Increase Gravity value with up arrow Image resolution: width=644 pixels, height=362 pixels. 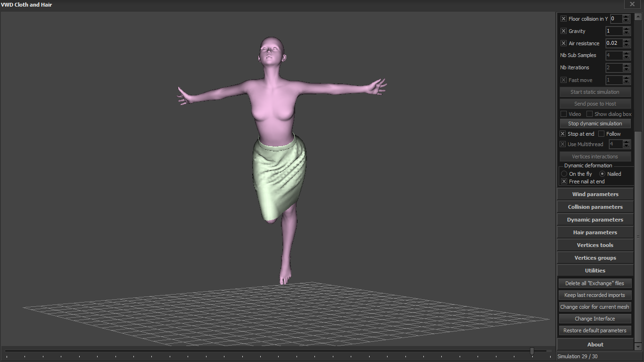pos(626,29)
